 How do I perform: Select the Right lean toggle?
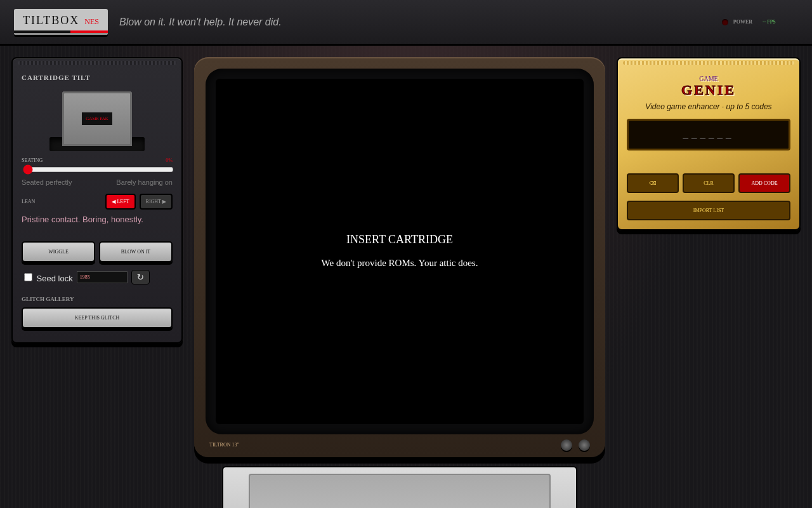pyautogui.click(x=156, y=202)
